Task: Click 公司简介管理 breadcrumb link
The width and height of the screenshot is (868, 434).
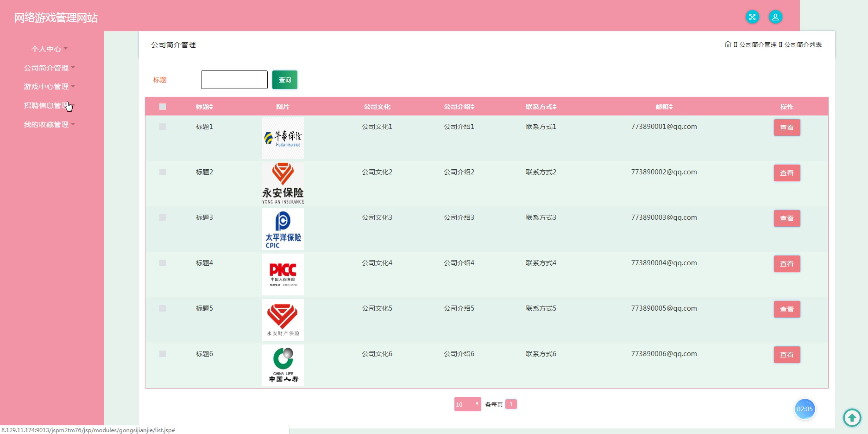Action: click(x=758, y=45)
